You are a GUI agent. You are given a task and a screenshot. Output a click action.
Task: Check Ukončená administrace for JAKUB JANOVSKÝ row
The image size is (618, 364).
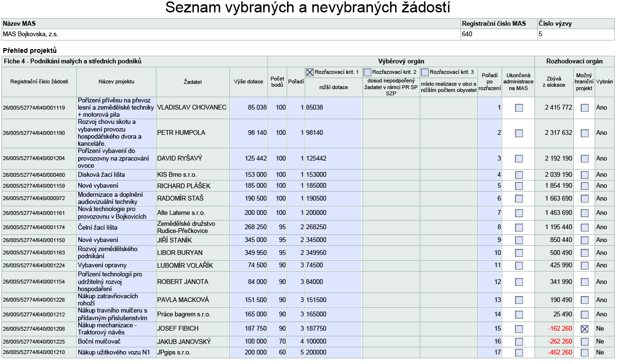(x=519, y=342)
